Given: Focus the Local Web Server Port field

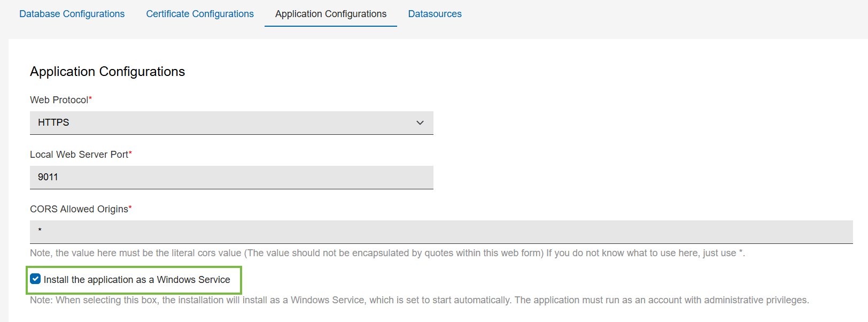Looking at the screenshot, I should (x=231, y=177).
